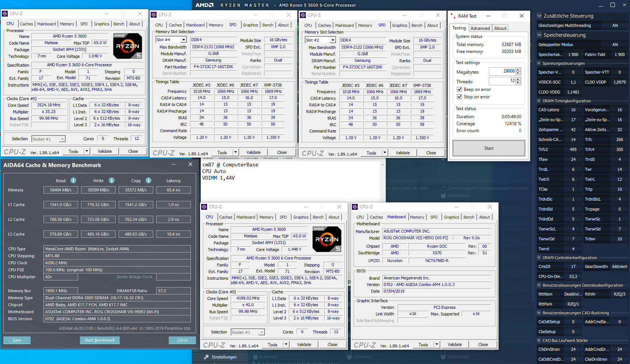630x364 pixels.
Task: Click the Megabytes input field
Action: tap(502, 71)
